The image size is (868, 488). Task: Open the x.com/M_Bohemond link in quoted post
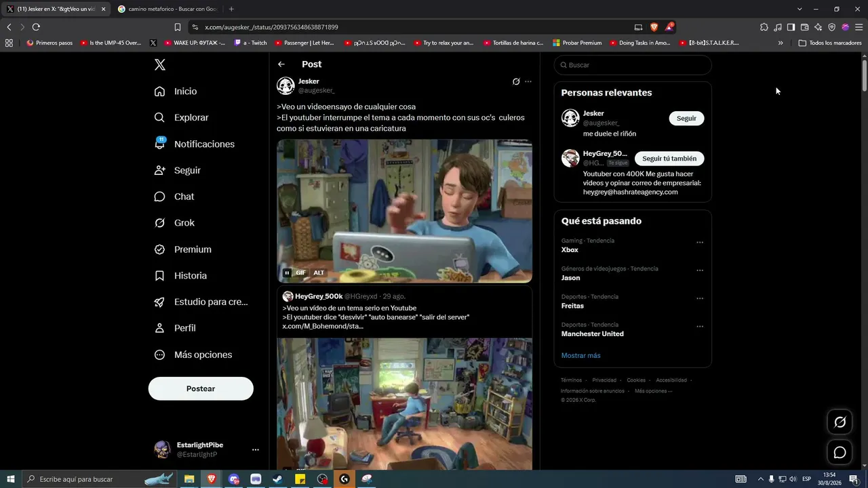point(323,327)
